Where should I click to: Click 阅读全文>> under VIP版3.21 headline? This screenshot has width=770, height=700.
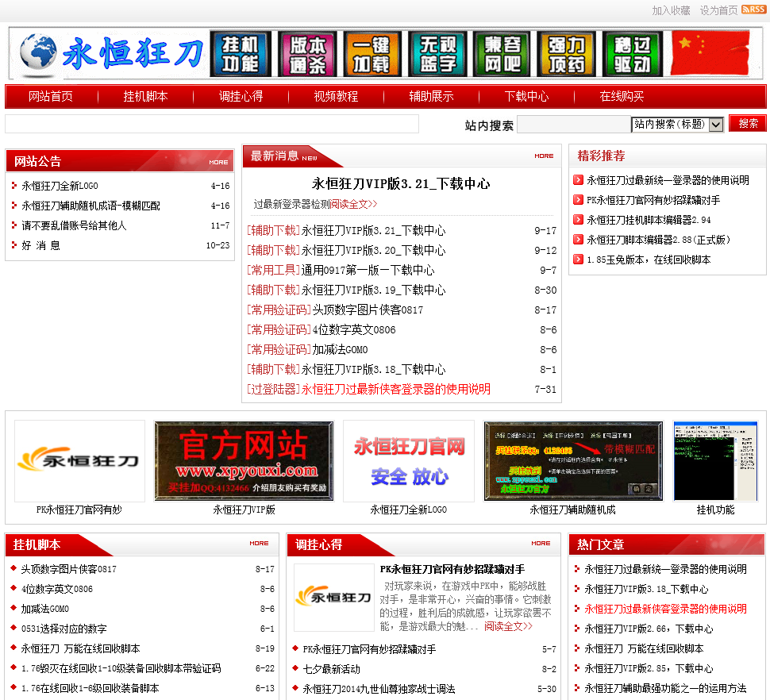tap(353, 204)
